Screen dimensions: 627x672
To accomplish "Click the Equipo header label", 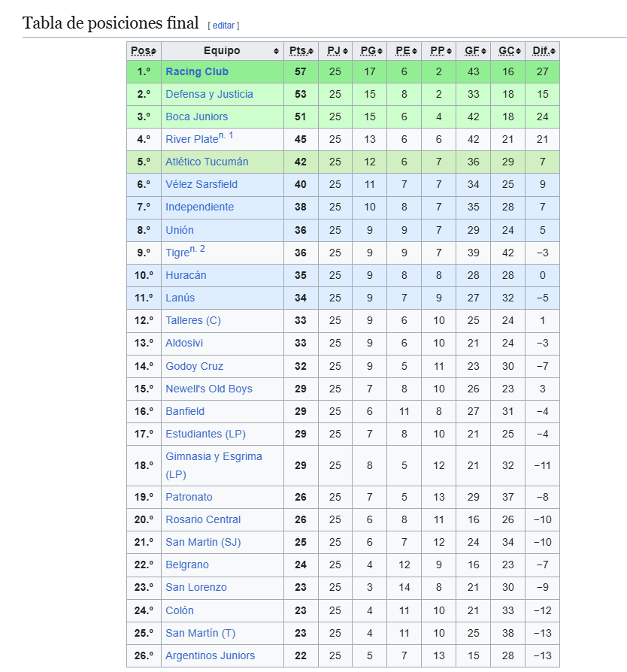I will click(x=222, y=50).
